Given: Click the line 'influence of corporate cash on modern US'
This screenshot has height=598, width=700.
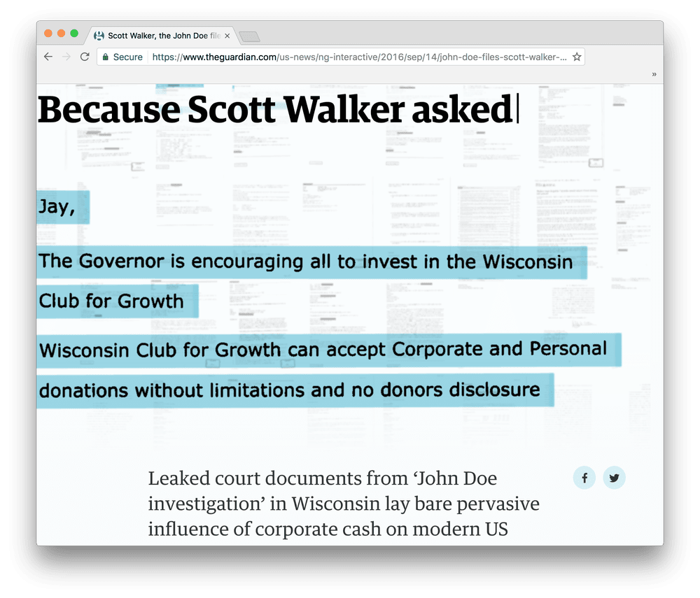Looking at the screenshot, I should (x=328, y=529).
